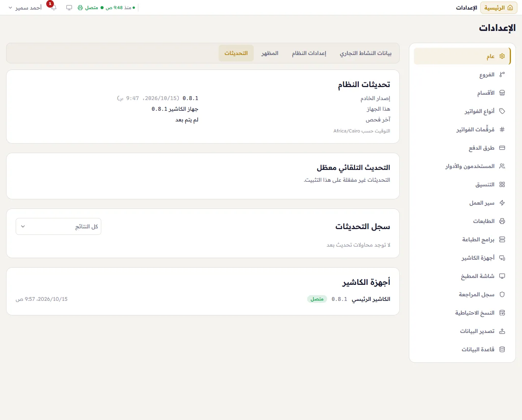Open النسخ الاحتياطية database icon
The image size is (522, 420).
tap(502, 313)
